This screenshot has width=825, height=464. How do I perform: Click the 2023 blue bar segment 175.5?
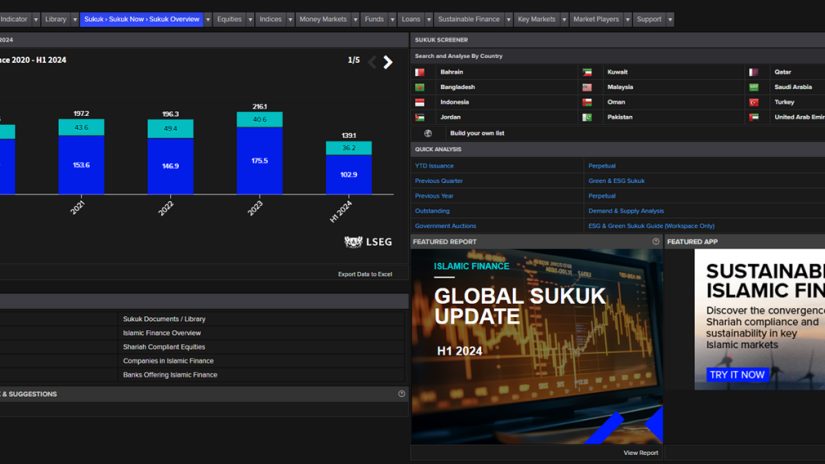[259, 160]
